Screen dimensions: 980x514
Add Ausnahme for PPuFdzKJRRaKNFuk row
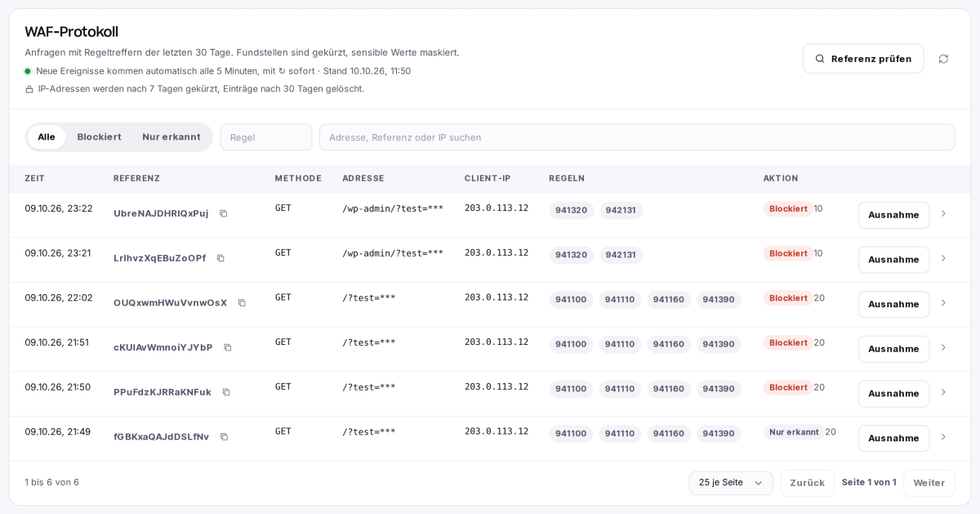[893, 394]
